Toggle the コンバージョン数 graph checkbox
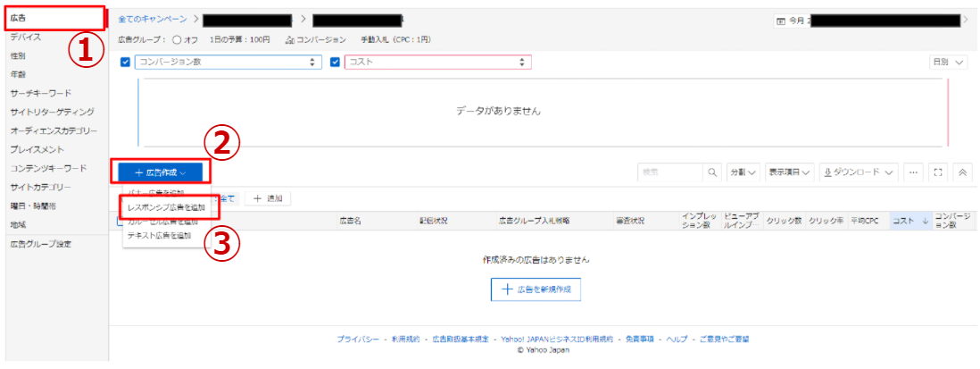The width and height of the screenshot is (980, 369). click(x=125, y=63)
